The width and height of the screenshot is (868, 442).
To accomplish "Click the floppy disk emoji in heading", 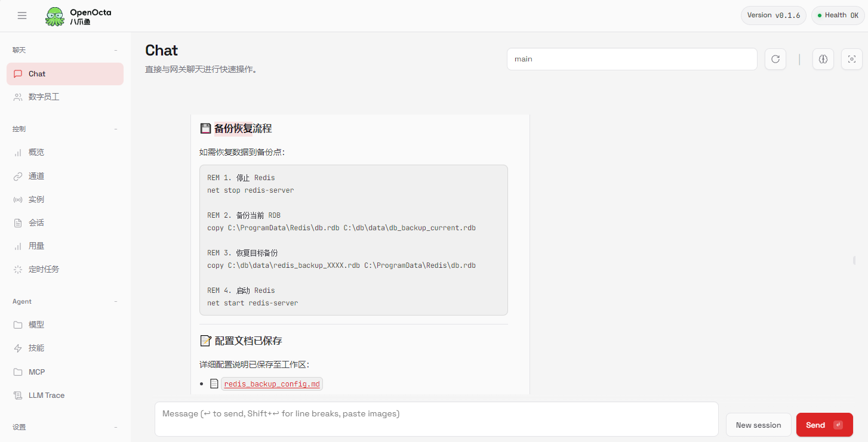I will [205, 128].
